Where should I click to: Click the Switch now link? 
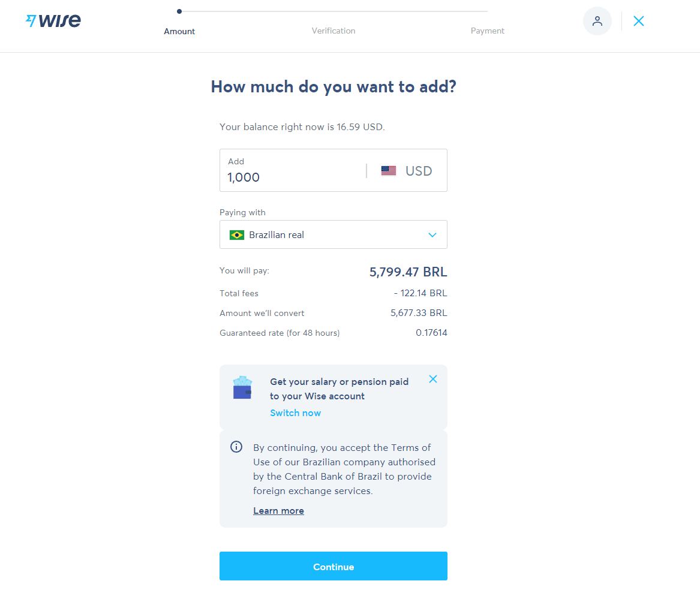click(295, 413)
